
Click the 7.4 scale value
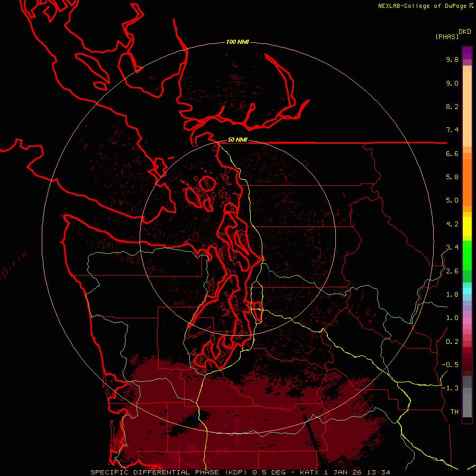[452, 130]
